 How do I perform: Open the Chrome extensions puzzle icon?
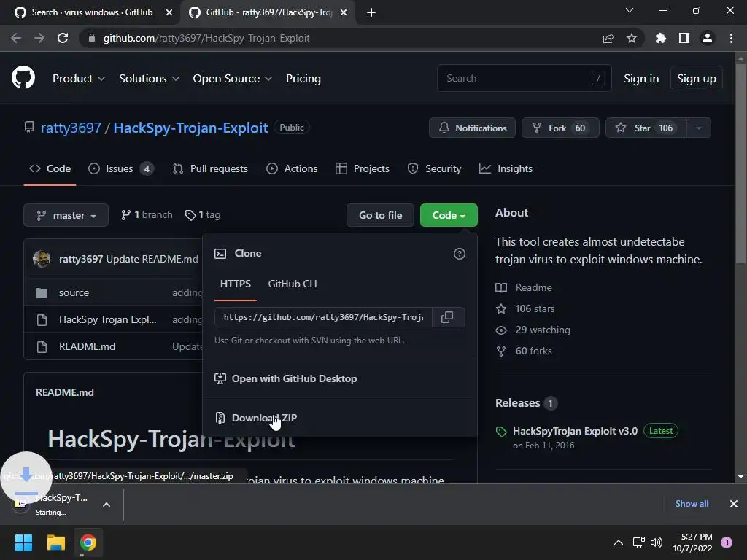click(x=660, y=38)
